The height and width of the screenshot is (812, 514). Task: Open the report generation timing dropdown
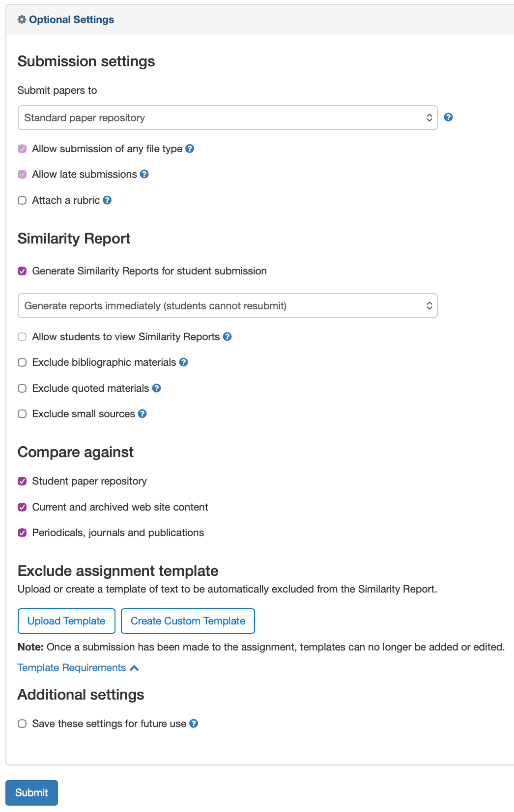[x=227, y=305]
